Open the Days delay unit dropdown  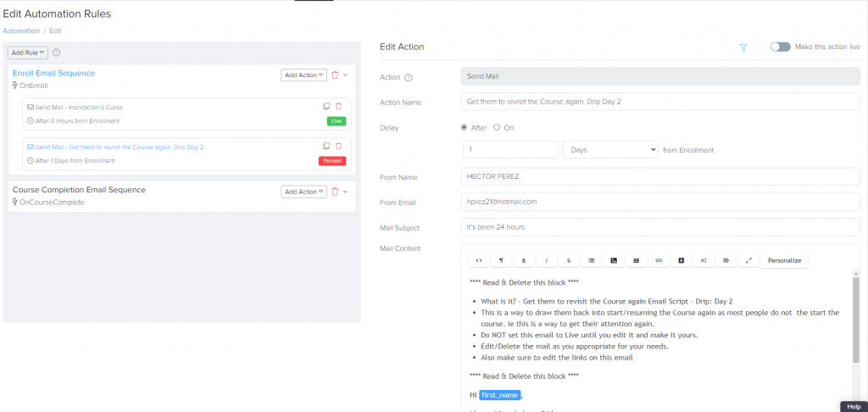coord(610,149)
